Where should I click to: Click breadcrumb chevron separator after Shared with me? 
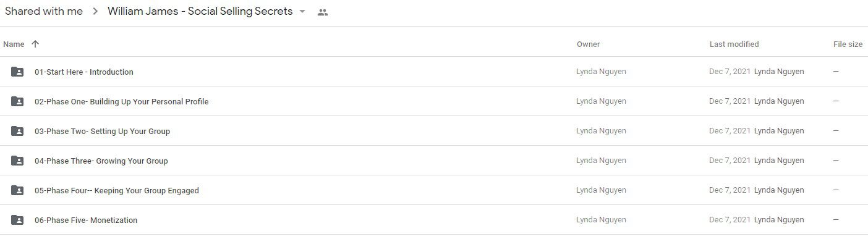95,12
